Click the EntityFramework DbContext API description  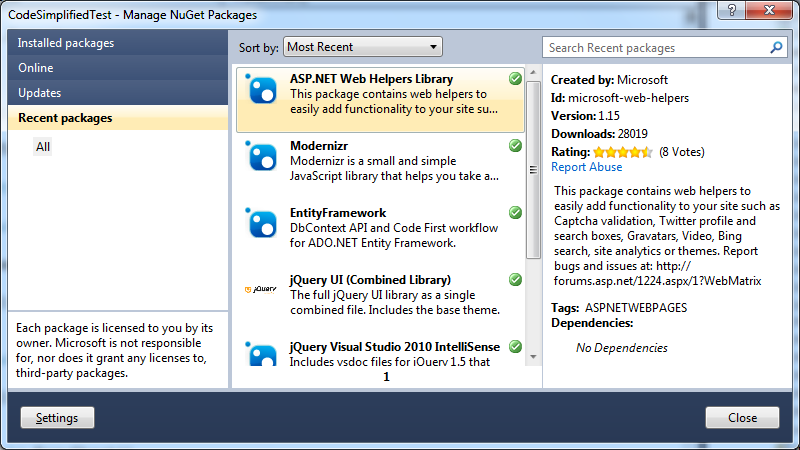[x=394, y=235]
